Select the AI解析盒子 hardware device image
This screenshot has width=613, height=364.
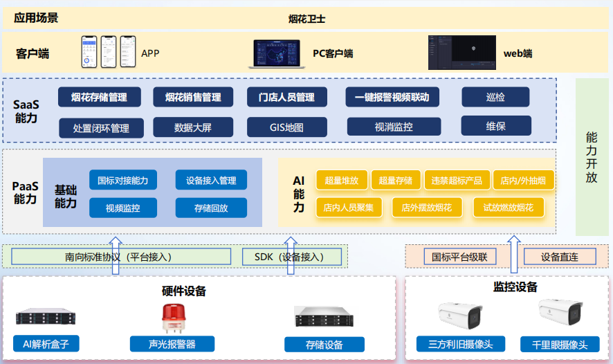point(46,318)
